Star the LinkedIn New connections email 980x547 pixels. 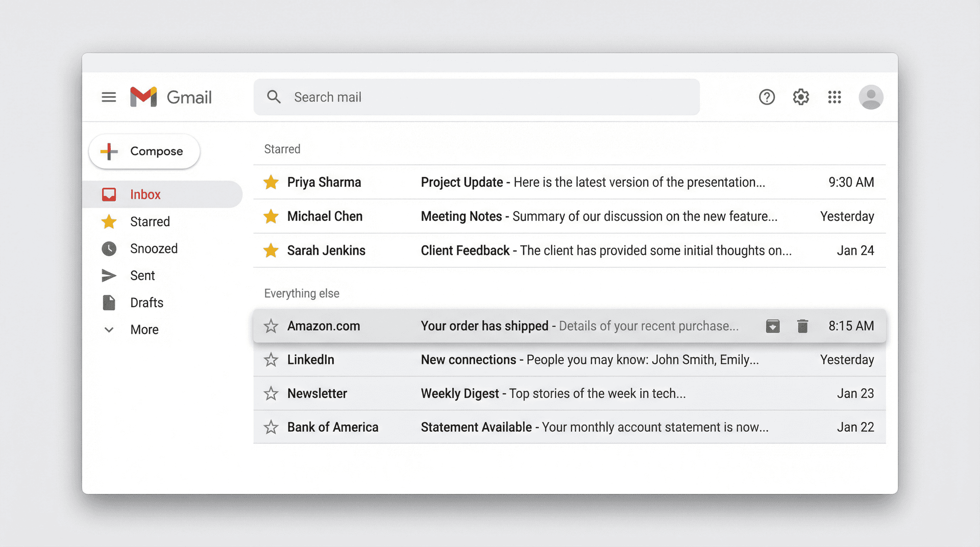click(271, 360)
